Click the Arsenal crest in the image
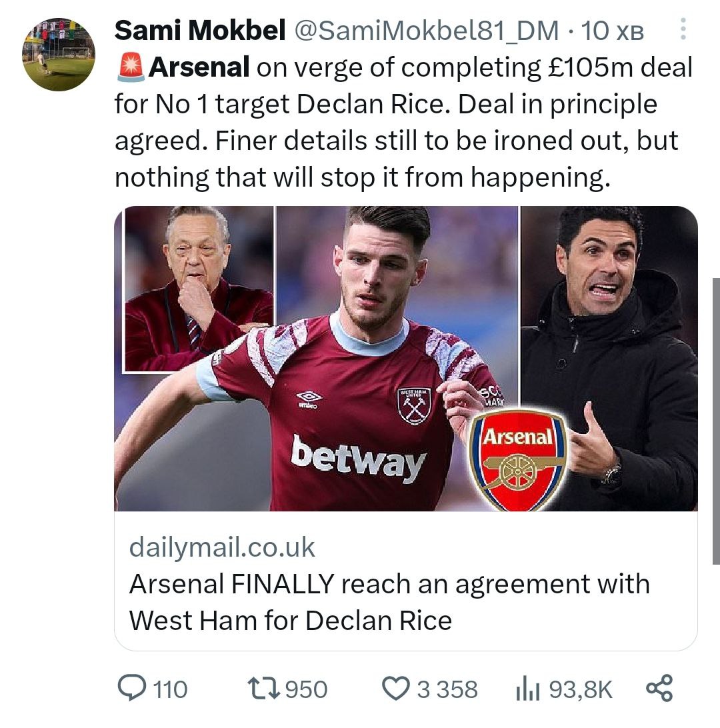This screenshot has width=720, height=728. (x=518, y=459)
